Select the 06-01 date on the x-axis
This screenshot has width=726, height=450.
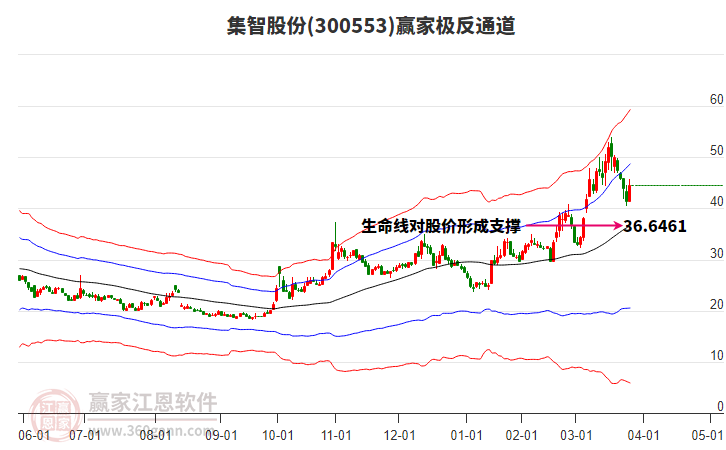[x=35, y=436]
